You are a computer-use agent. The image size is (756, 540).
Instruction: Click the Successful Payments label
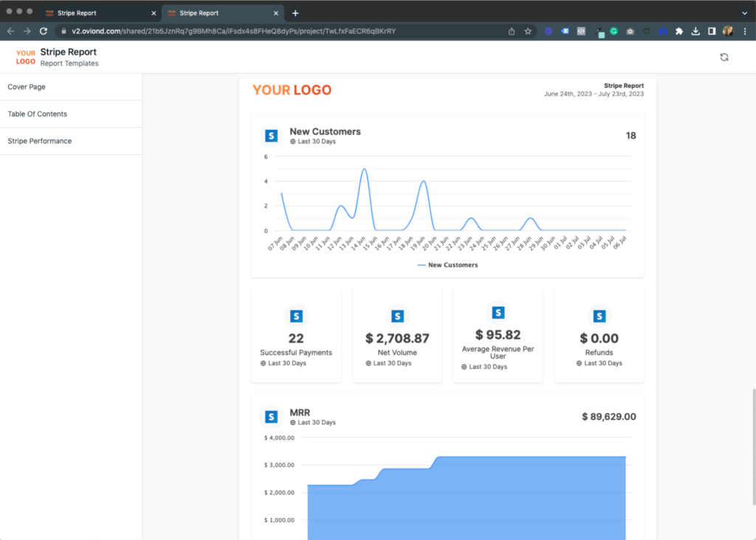point(296,353)
